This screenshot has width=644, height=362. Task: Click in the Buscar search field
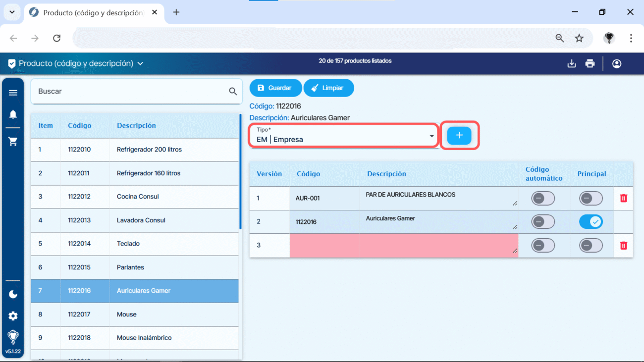[130, 92]
